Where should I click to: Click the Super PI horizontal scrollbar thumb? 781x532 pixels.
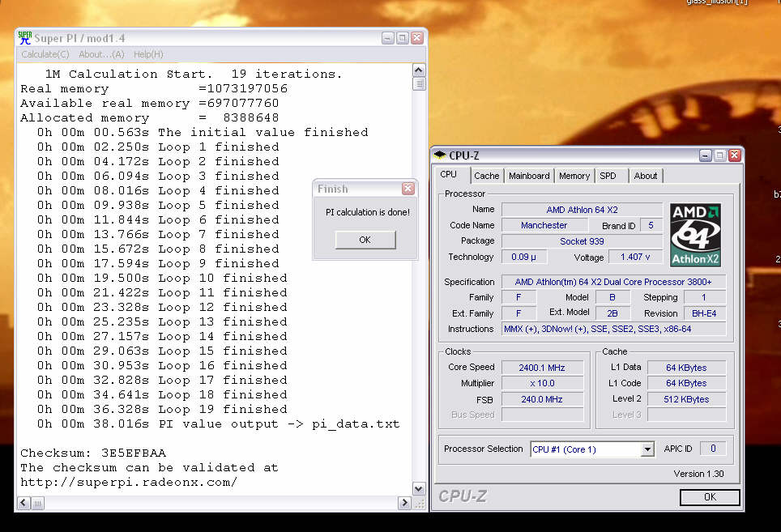point(37,503)
